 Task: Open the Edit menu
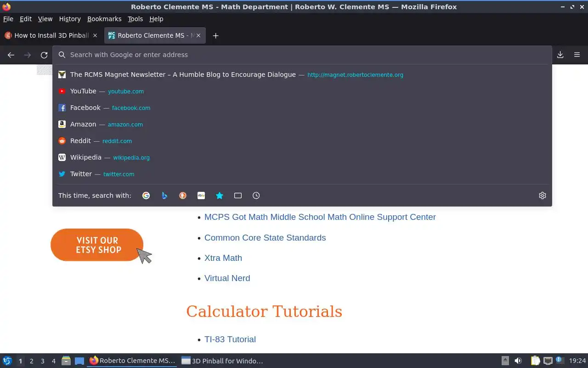26,19
